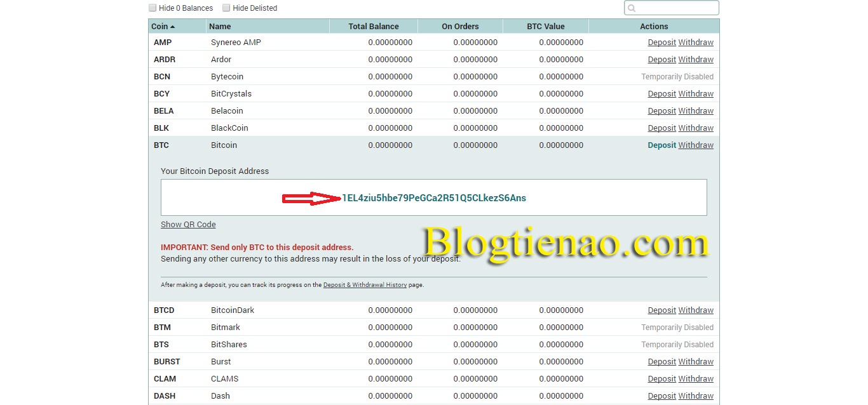Sort by On Orders column header

[x=460, y=27]
